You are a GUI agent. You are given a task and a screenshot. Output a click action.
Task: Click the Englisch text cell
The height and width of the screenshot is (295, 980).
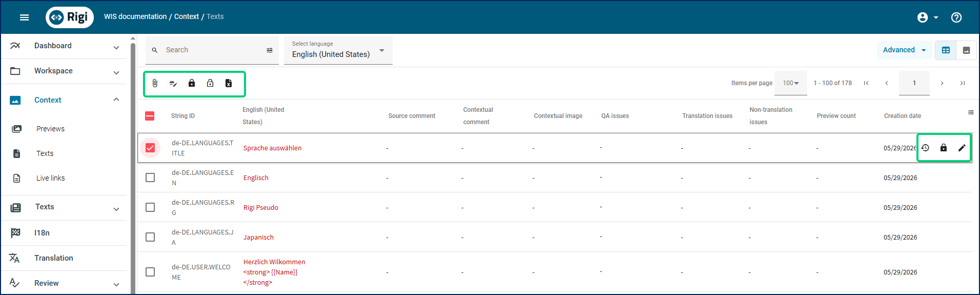pyautogui.click(x=256, y=178)
